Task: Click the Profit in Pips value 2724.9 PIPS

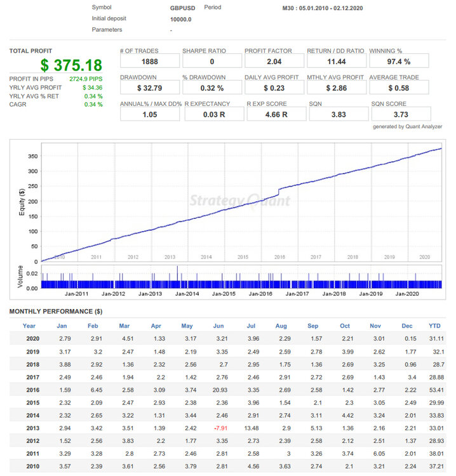Action: pyautogui.click(x=86, y=79)
